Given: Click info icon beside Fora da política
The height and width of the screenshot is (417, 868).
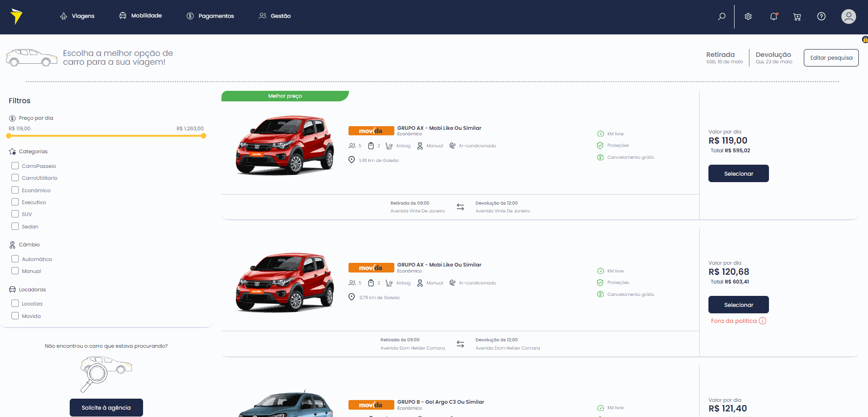Looking at the screenshot, I should (x=763, y=321).
